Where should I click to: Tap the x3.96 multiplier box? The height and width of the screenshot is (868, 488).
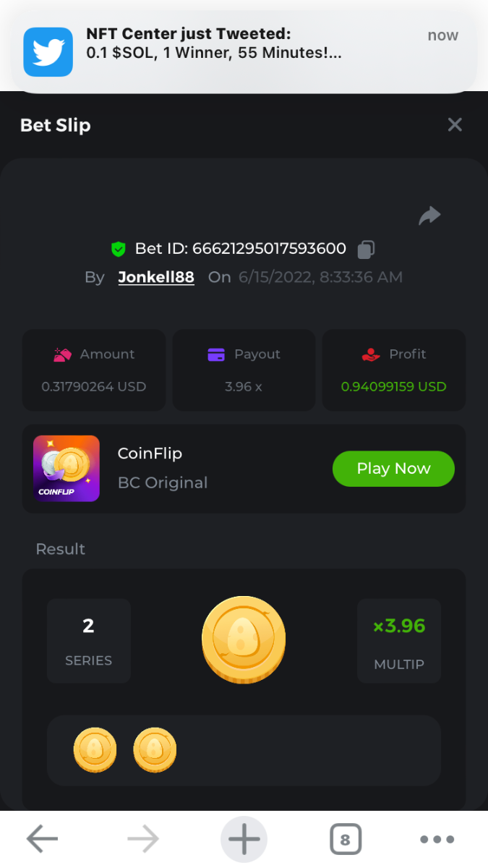click(x=399, y=641)
